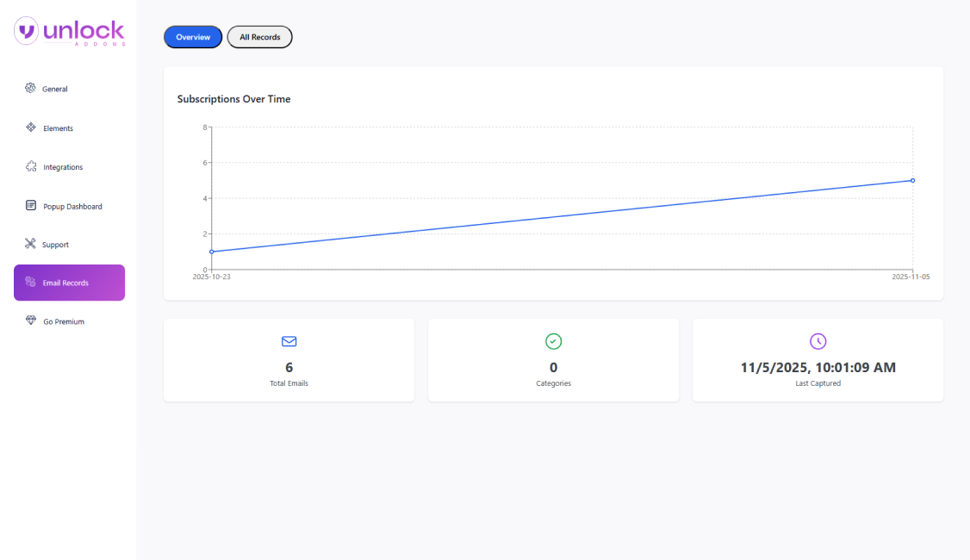Click the Unlock Addons logo

69,30
